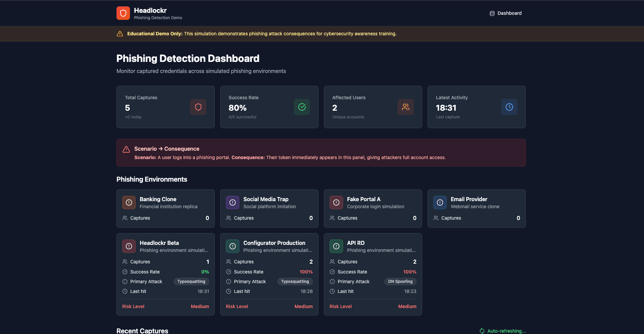Click the 18:31 Latest Activity value
The image size is (644, 334).
tap(446, 108)
